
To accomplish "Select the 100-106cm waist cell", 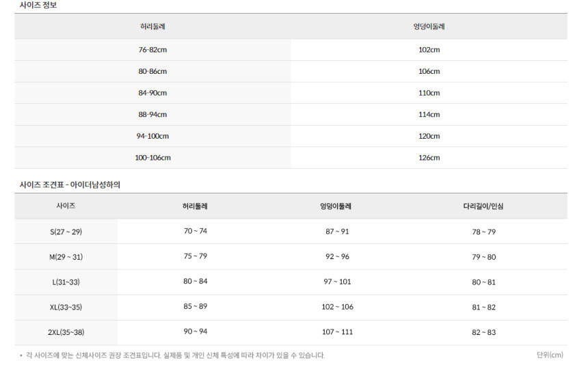I will point(152,158).
